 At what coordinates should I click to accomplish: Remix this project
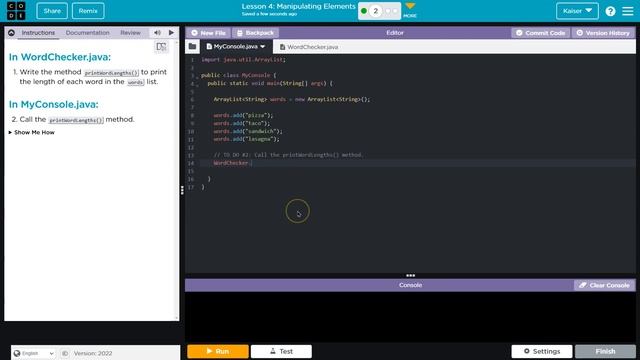(88, 11)
